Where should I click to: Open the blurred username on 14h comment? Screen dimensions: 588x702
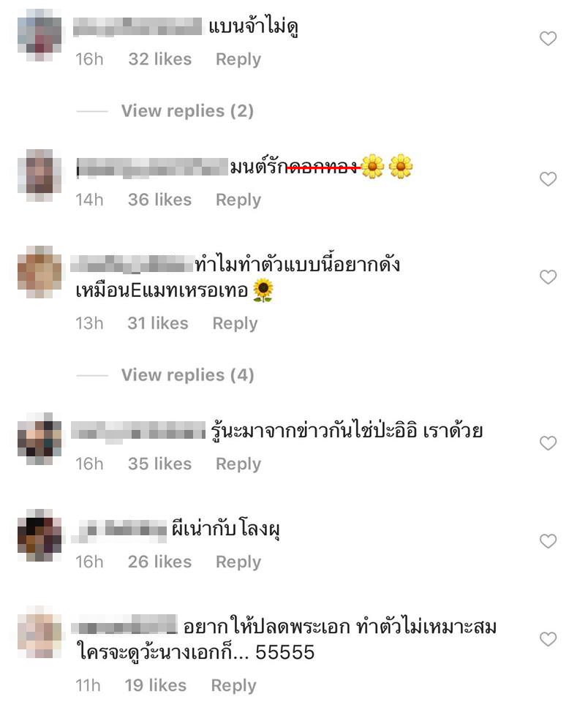point(152,167)
